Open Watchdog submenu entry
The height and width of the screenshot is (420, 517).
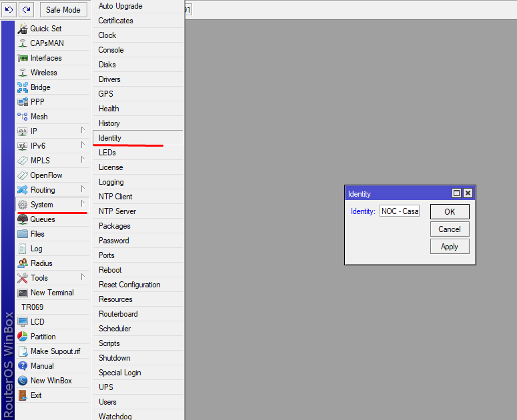coord(138,415)
